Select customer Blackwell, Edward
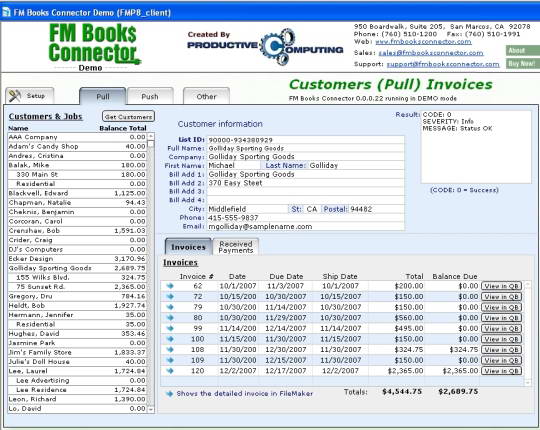Viewport: 540px width, 430px height. click(x=77, y=193)
